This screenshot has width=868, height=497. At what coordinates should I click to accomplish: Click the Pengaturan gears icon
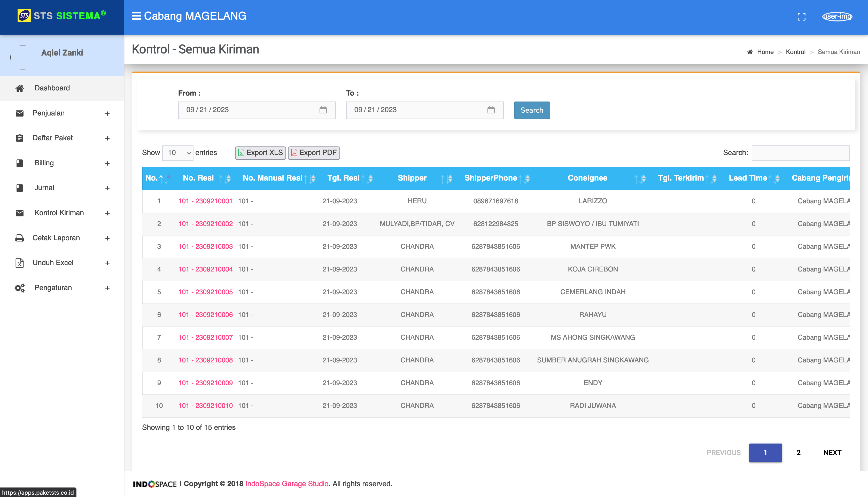click(x=19, y=288)
